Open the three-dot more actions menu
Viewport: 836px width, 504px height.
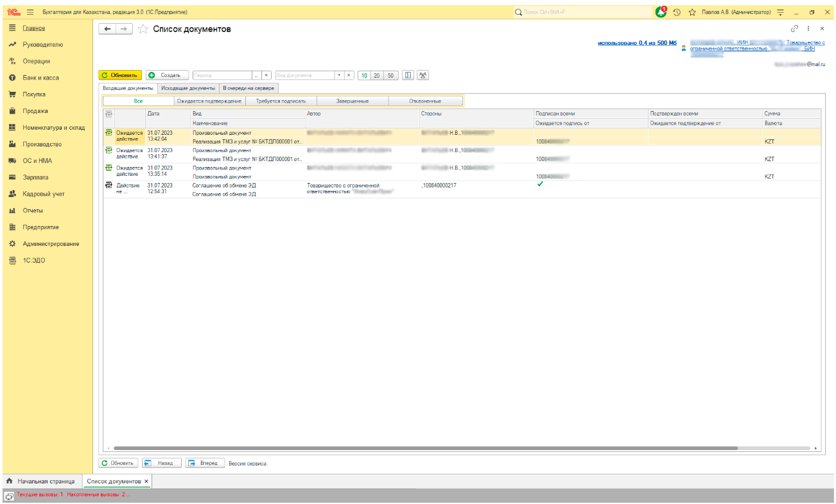coord(808,29)
